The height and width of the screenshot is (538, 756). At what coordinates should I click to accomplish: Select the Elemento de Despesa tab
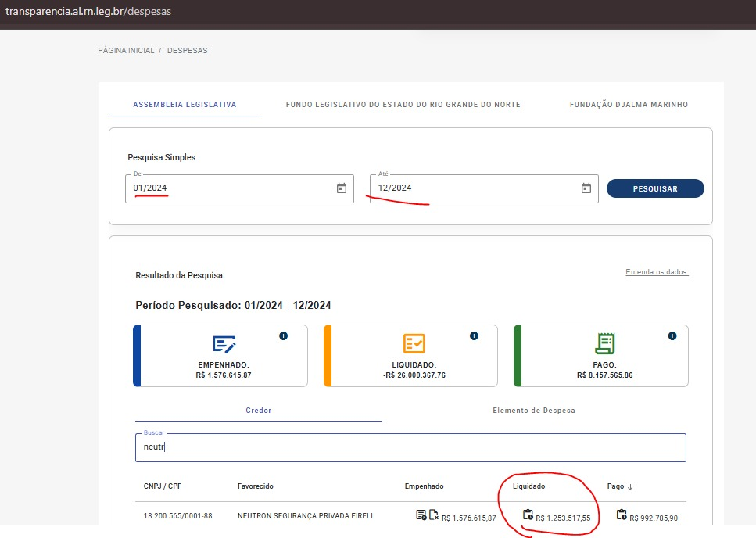click(x=534, y=411)
